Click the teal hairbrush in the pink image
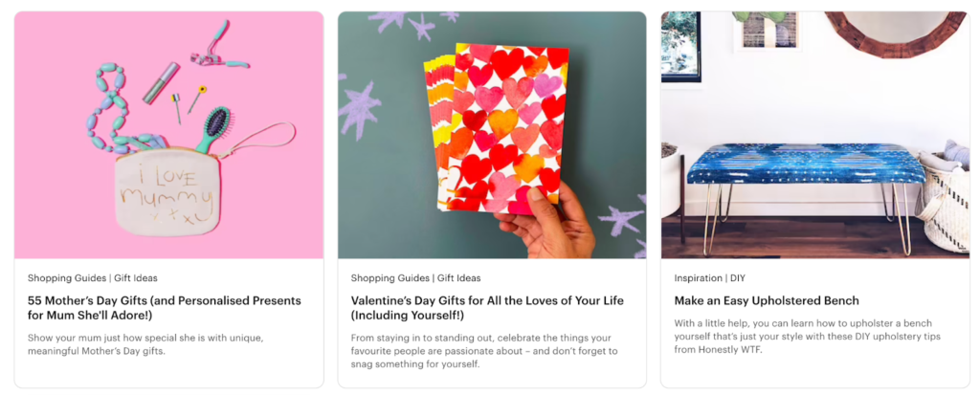This screenshot has height=395, width=980. click(215, 126)
